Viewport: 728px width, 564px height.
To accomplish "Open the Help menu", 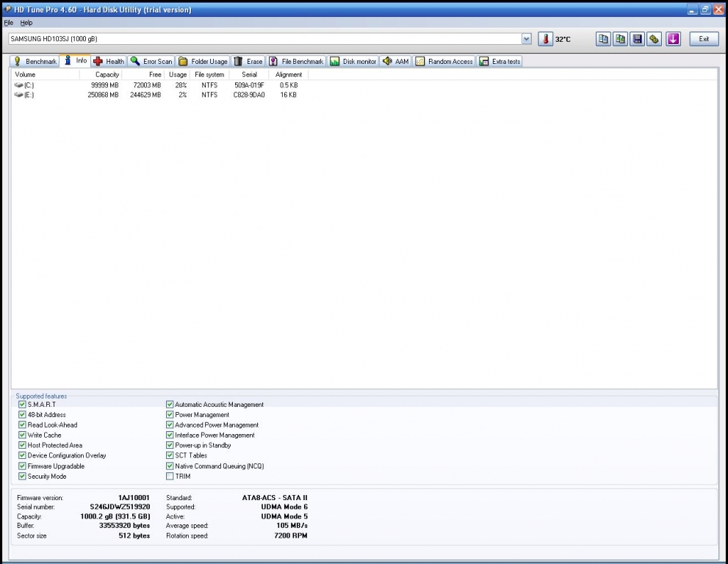I will click(x=26, y=23).
